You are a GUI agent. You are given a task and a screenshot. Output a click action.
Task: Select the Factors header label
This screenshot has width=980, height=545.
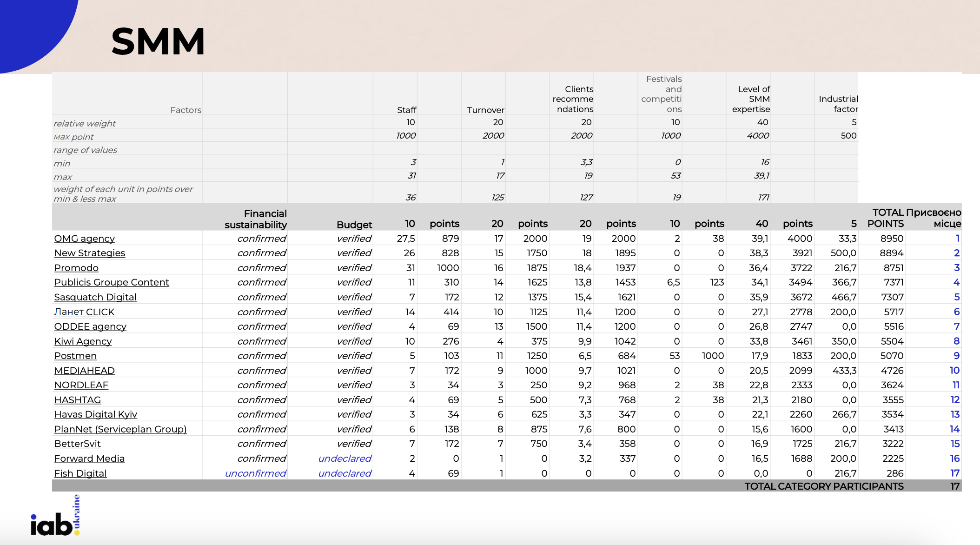[x=185, y=110]
